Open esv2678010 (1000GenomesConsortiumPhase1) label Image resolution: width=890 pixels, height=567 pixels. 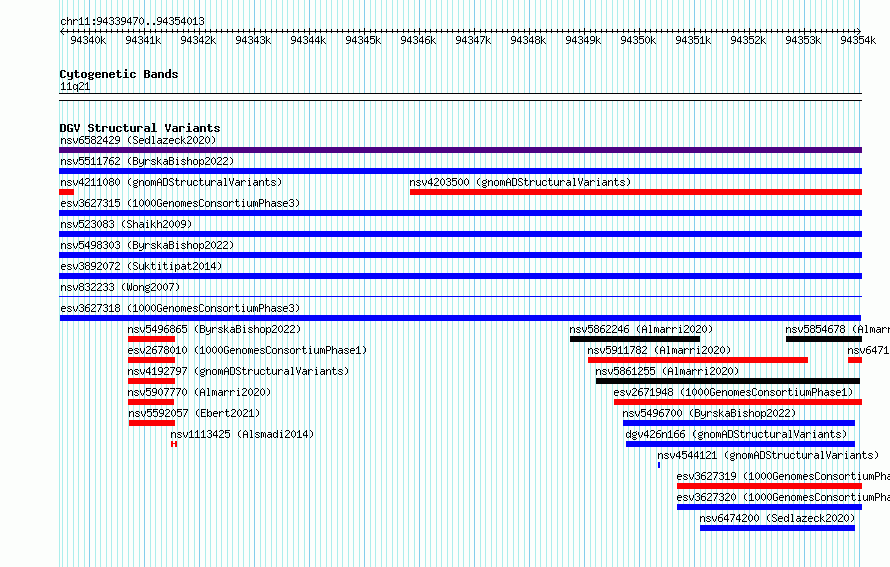pyautogui.click(x=247, y=350)
